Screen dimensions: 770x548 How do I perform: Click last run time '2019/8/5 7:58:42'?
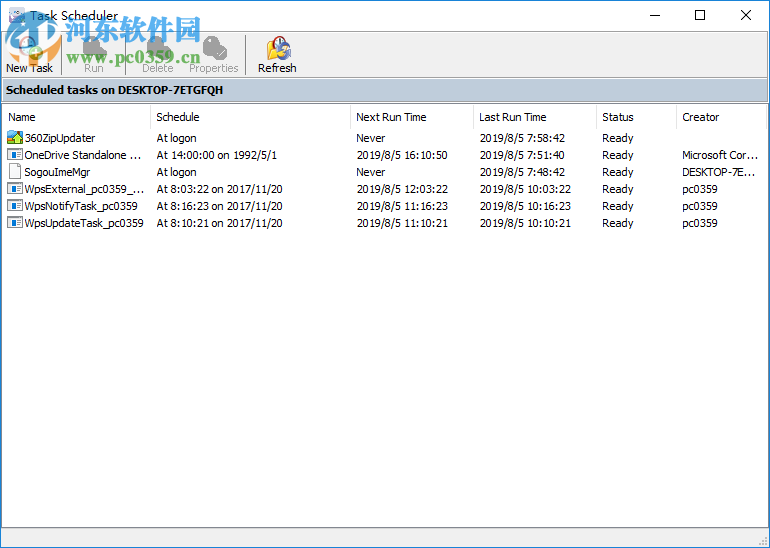[522, 138]
